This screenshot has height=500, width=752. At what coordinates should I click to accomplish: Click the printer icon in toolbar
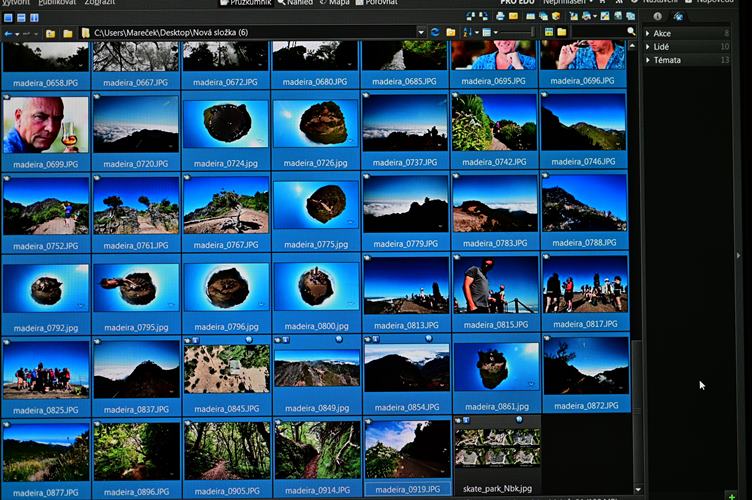tap(500, 16)
